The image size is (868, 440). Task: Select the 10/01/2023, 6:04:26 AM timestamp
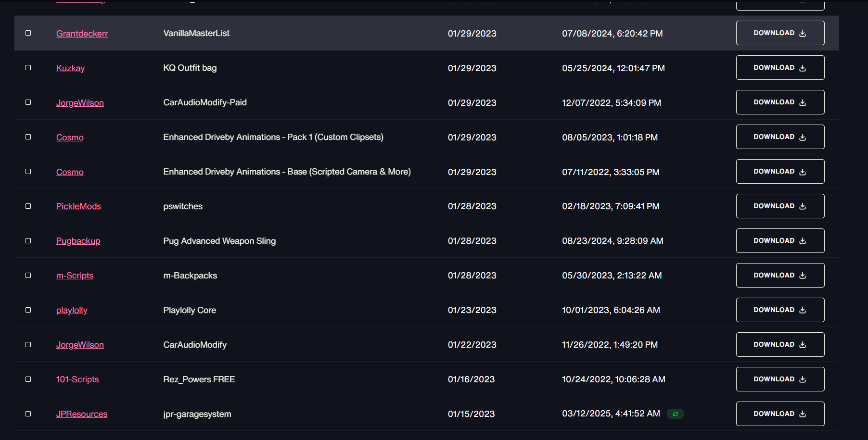(x=611, y=310)
